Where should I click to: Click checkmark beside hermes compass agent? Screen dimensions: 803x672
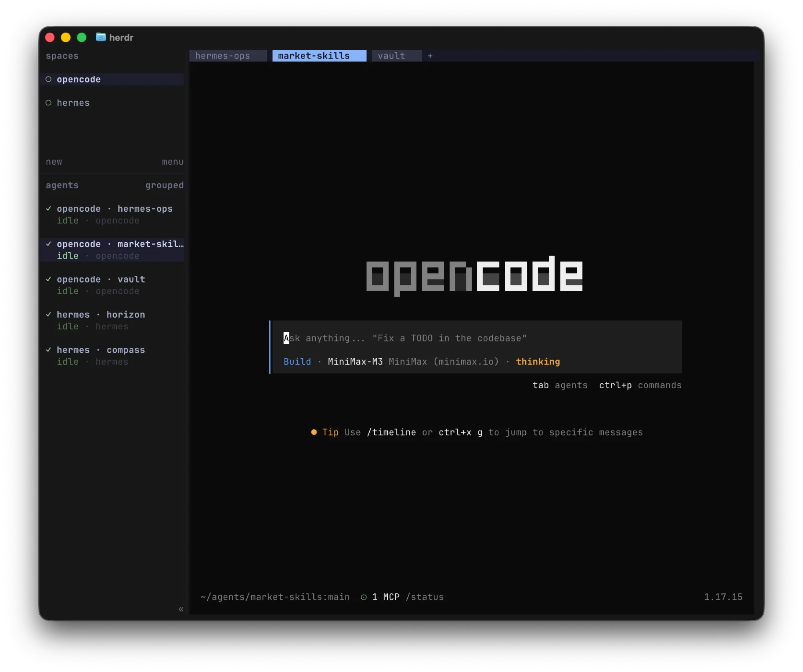tap(49, 349)
